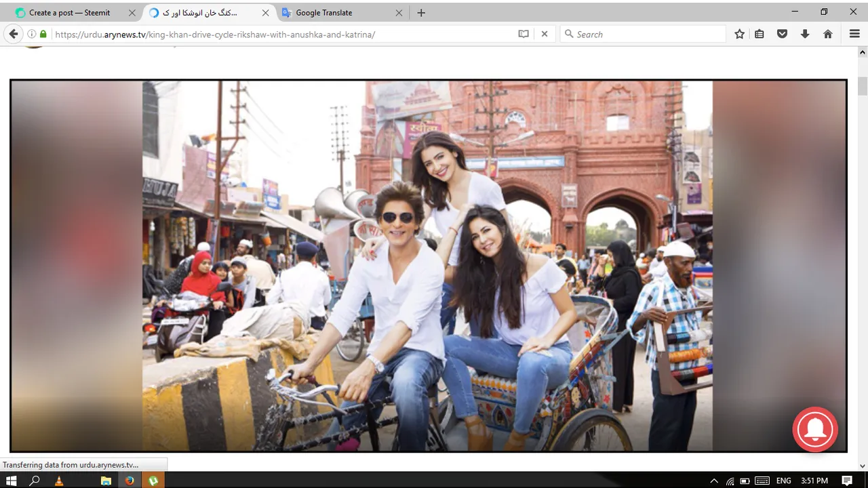
Task: Show bookmarks list icon in toolbar
Action: (759, 34)
